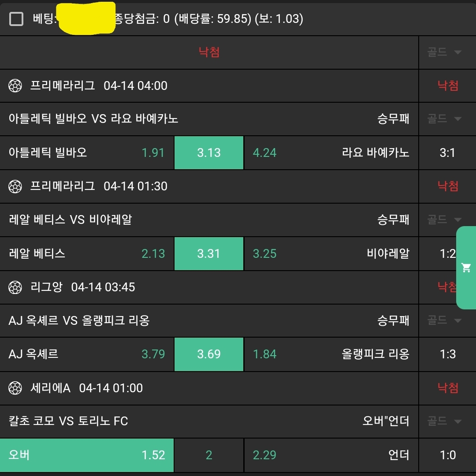Expand 골드 dropdown for 레알 베티스 match
This screenshot has height=476, width=476.
pyautogui.click(x=444, y=219)
